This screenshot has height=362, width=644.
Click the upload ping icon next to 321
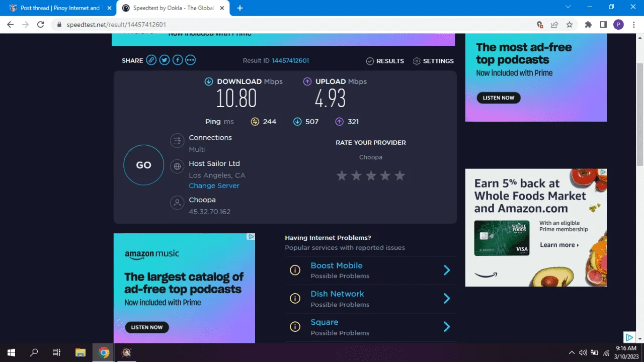pyautogui.click(x=340, y=122)
